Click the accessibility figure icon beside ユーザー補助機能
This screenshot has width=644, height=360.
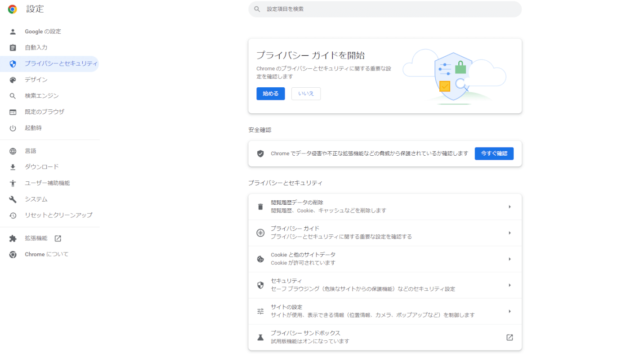(x=13, y=183)
